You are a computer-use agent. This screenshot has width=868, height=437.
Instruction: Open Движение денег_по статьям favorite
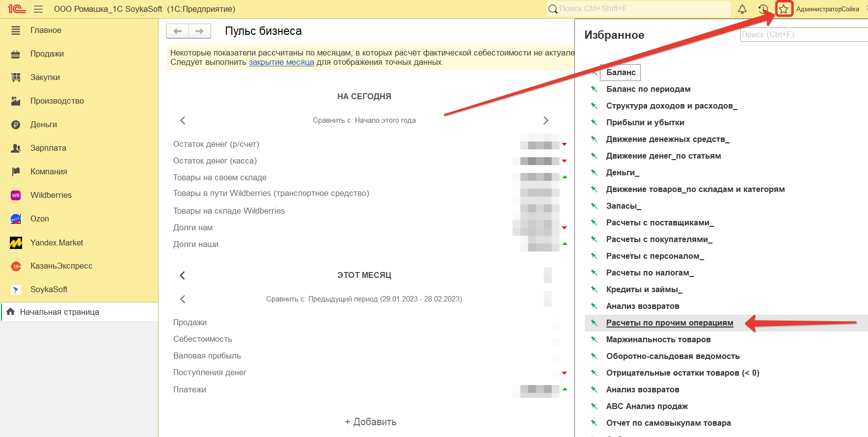point(664,156)
